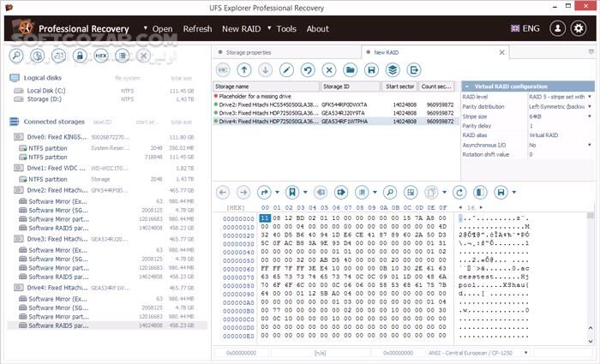Click the stacked layers build RAID icon
The width and height of the screenshot is (600, 364).
(x=393, y=69)
